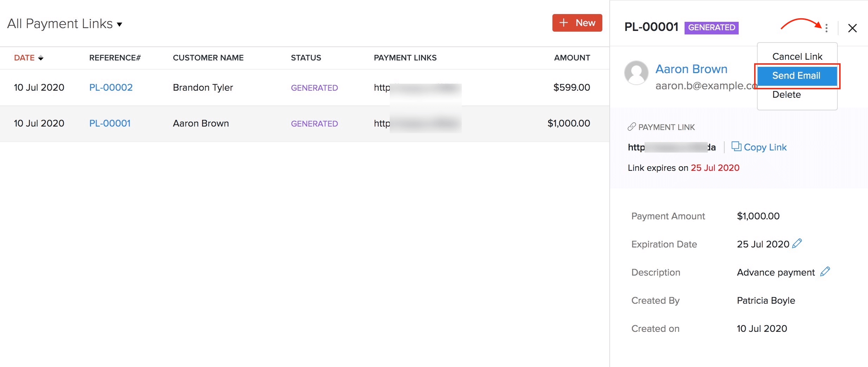Viewport: 868px width, 367px height.
Task: Click the Aaron Brown customer name link
Action: 691,69
